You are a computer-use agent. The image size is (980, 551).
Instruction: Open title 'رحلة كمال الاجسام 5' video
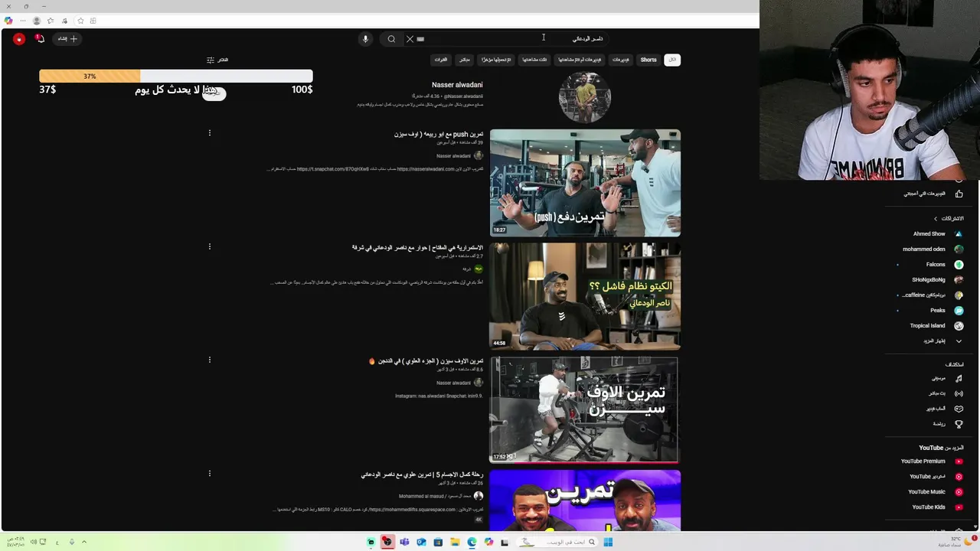(422, 474)
